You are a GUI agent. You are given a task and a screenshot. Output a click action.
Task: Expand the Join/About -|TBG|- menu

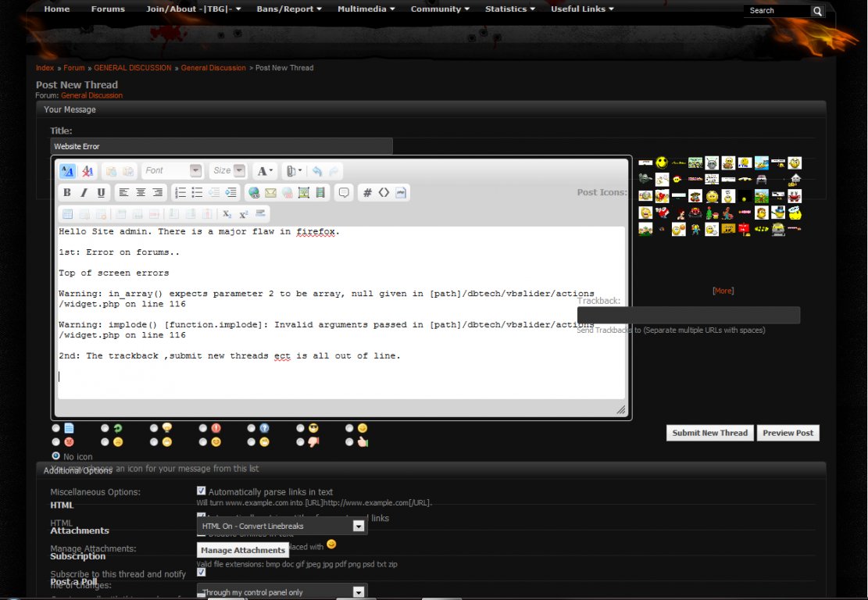[193, 9]
